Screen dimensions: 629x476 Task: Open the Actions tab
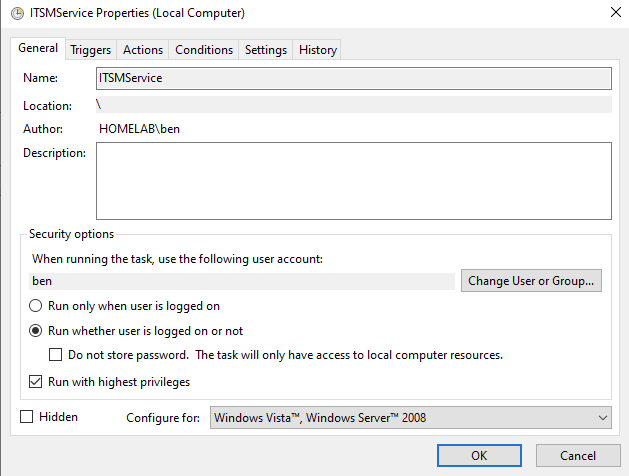(143, 50)
